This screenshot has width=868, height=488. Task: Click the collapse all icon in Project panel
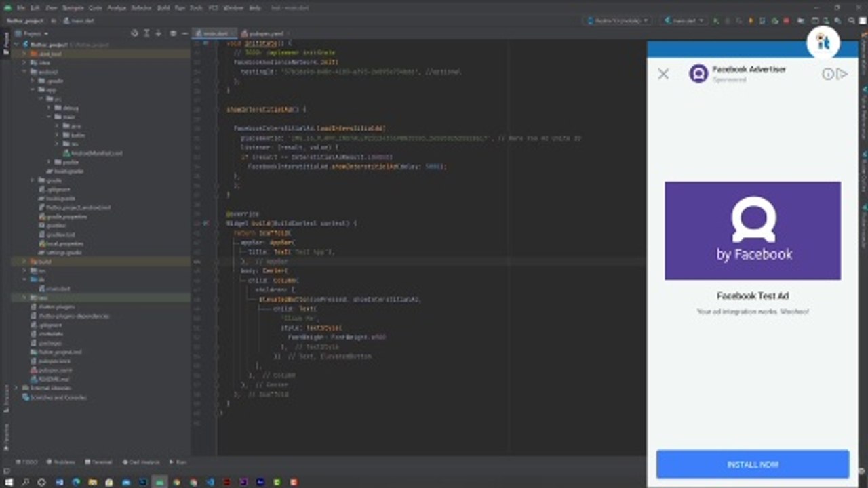pyautogui.click(x=158, y=33)
